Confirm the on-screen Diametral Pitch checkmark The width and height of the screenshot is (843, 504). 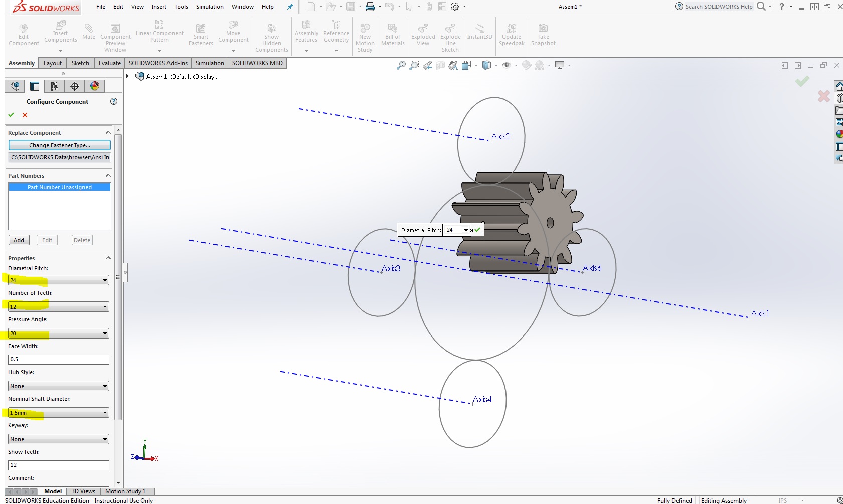coord(477,230)
